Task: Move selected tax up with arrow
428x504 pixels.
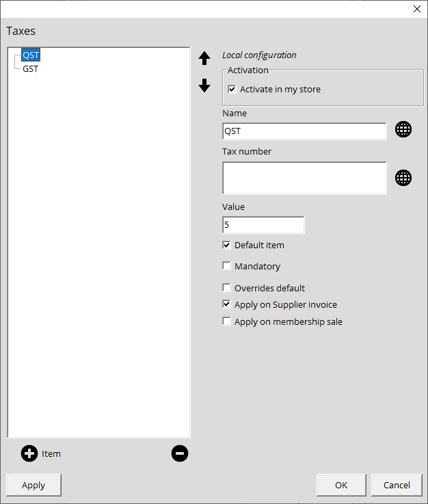Action: click(204, 58)
